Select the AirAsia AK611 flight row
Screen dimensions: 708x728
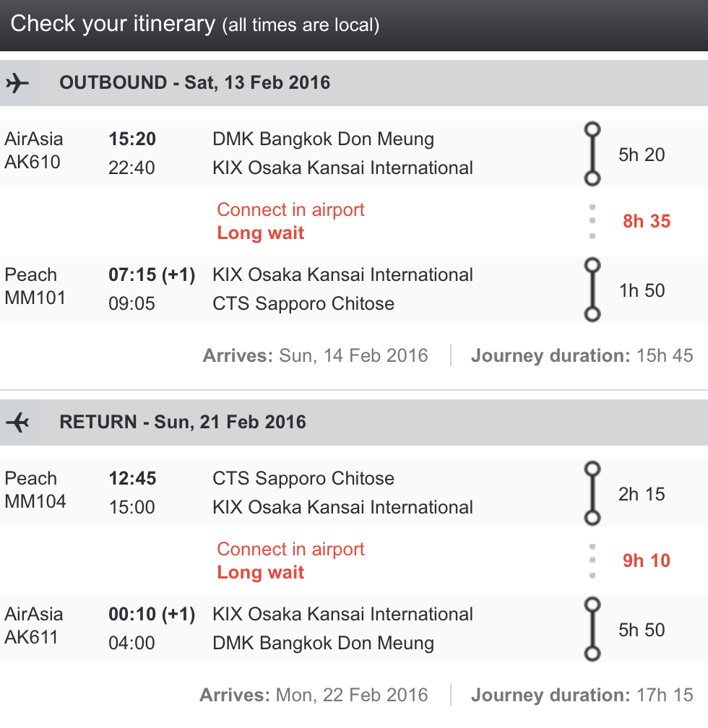tap(354, 629)
